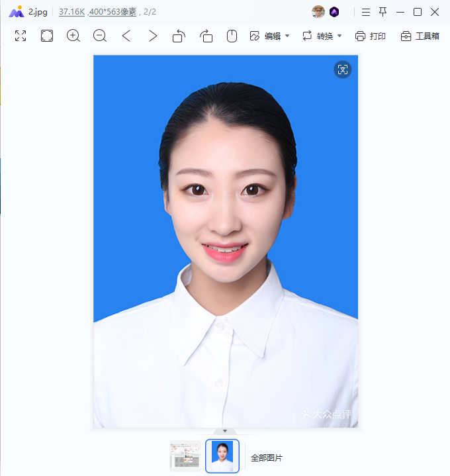This screenshot has height=476, width=450.
Task: Toggle the pin window on top icon
Action: [383, 12]
